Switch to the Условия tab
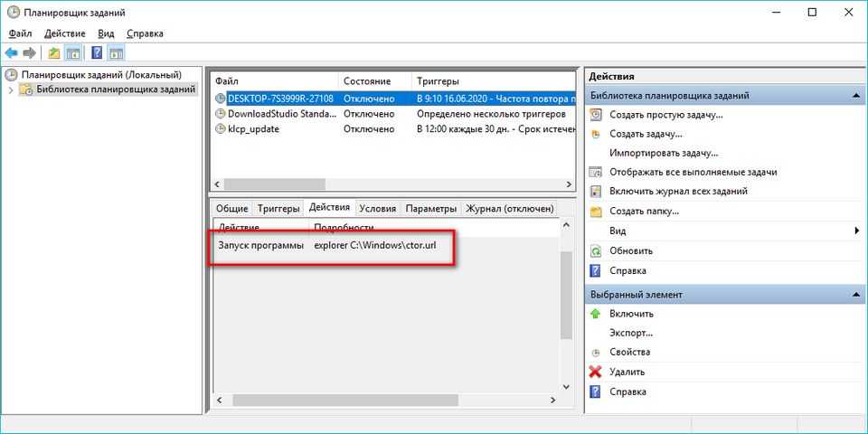Viewport: 868px width, 434px height. click(377, 208)
